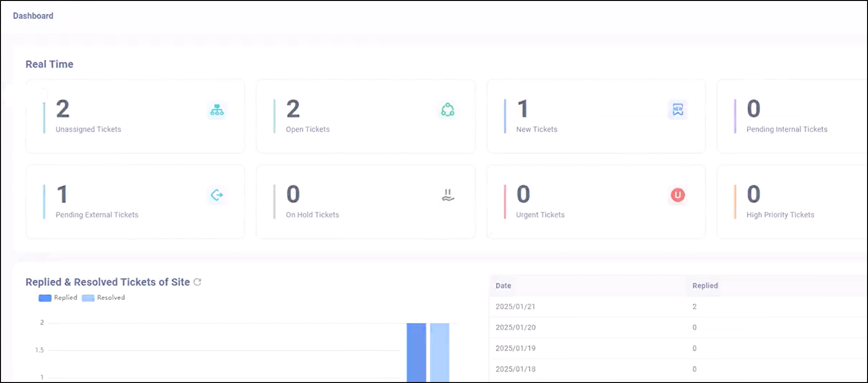Click the Replied value 0 for 2025/01/18

(x=694, y=369)
